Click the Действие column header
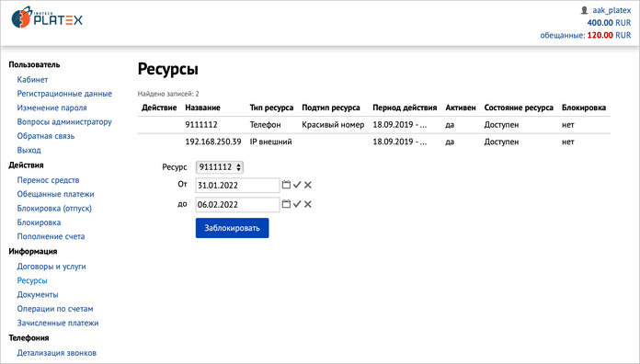 point(159,108)
